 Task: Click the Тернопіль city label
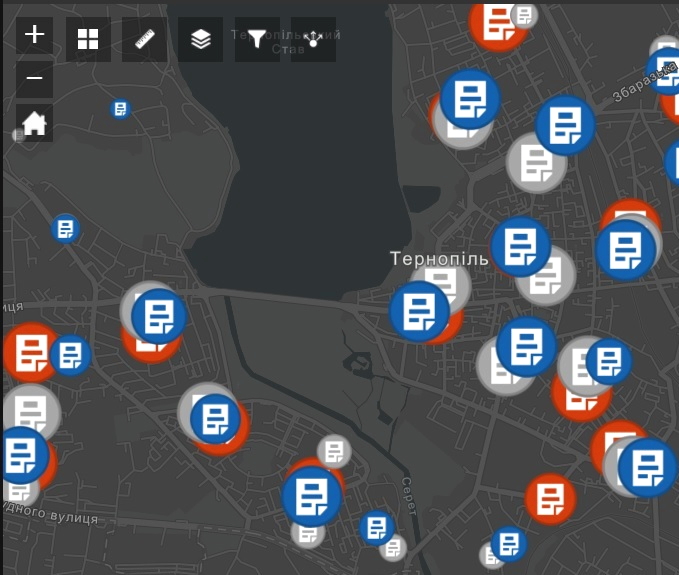pyautogui.click(x=439, y=259)
